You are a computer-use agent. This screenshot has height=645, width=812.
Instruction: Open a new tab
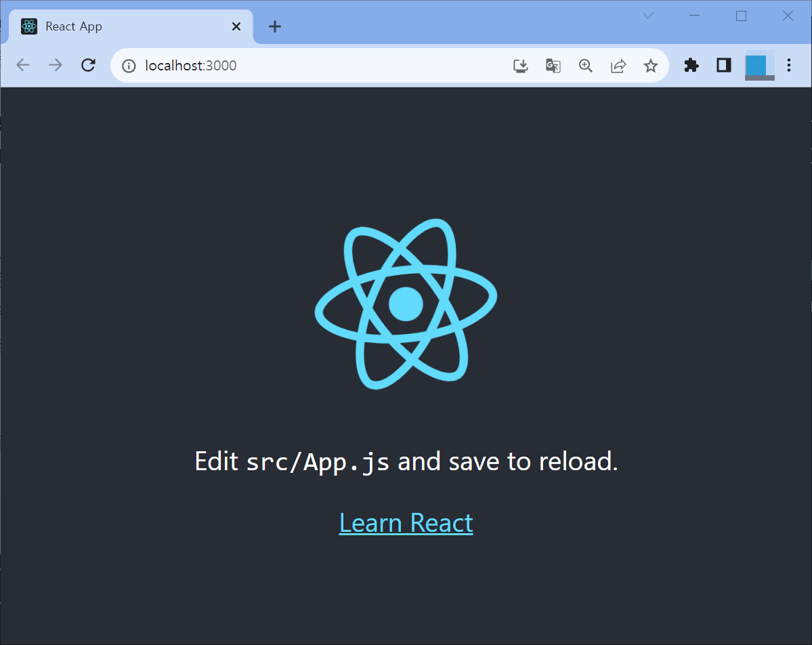(x=275, y=26)
